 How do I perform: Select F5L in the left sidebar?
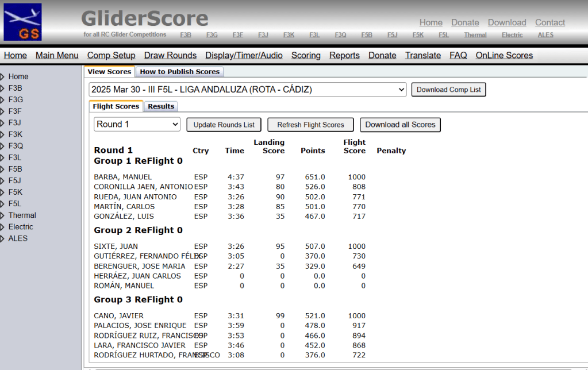(15, 204)
